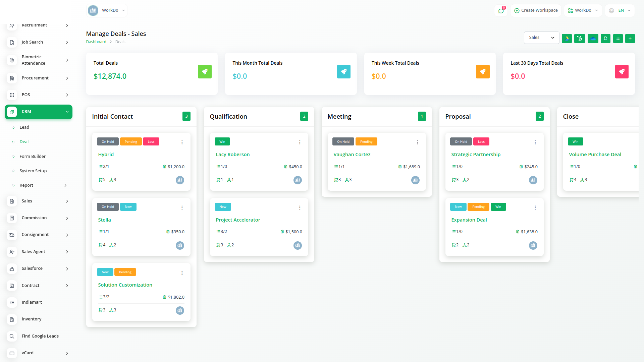Click the OneDrive cloud icon

pos(593,39)
